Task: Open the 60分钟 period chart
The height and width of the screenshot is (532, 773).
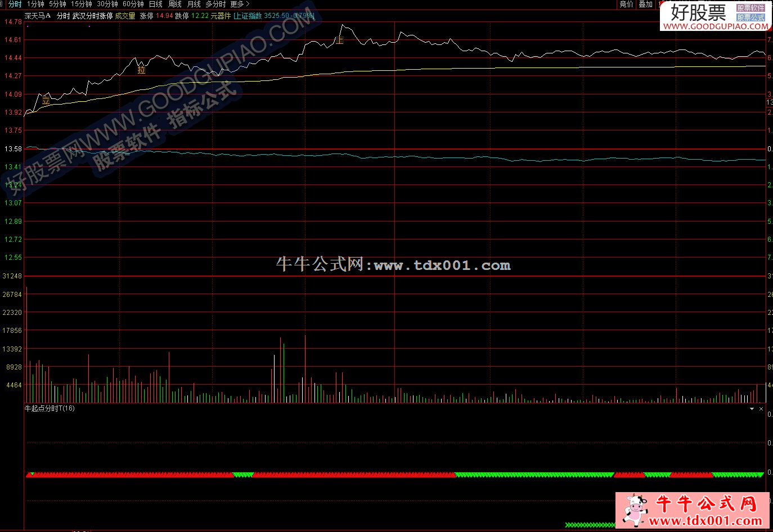Action: click(x=133, y=4)
